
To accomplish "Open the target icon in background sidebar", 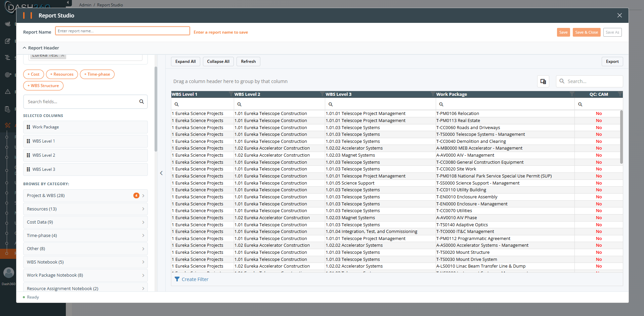I will 8,75.
